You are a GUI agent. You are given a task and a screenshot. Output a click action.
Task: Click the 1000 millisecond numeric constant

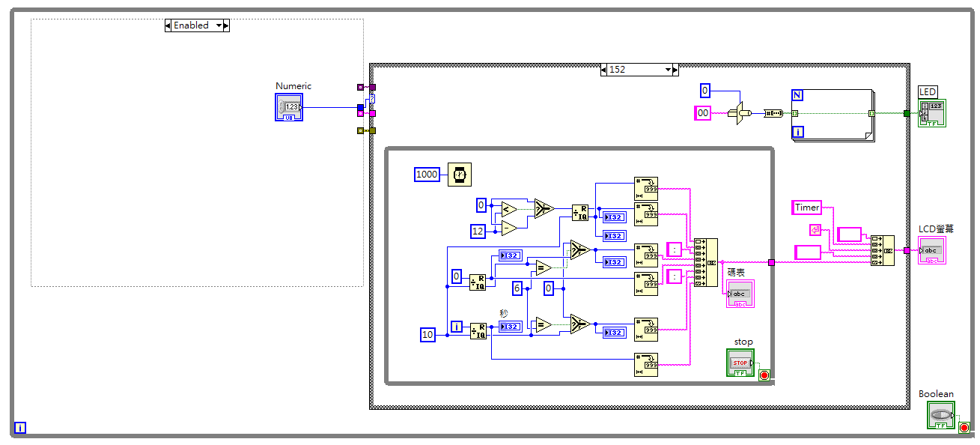pyautogui.click(x=427, y=174)
